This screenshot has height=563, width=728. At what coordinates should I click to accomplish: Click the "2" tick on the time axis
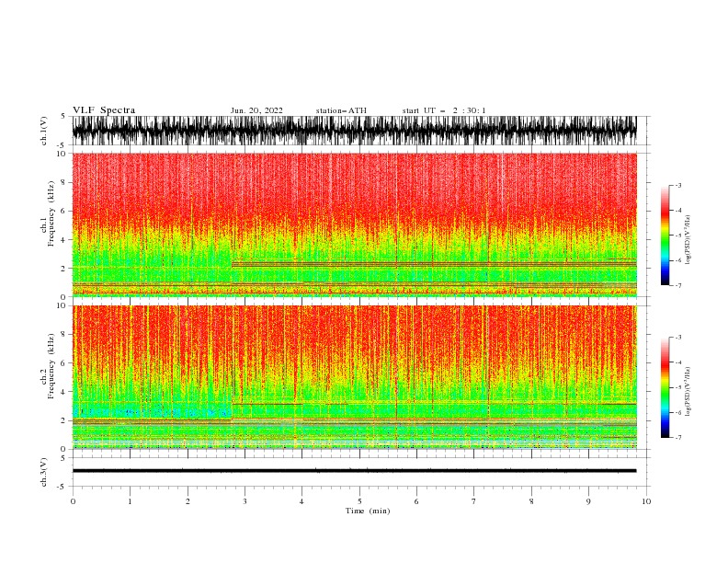[188, 501]
